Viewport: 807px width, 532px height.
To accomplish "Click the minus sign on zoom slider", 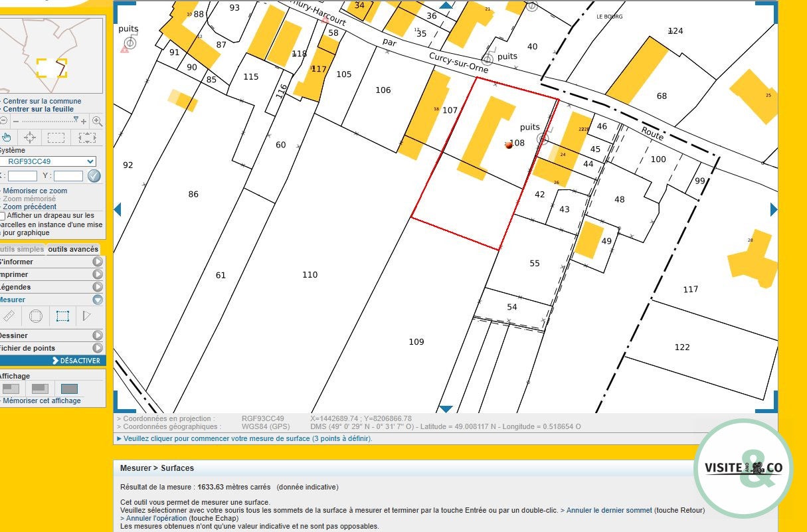I will coord(16,122).
